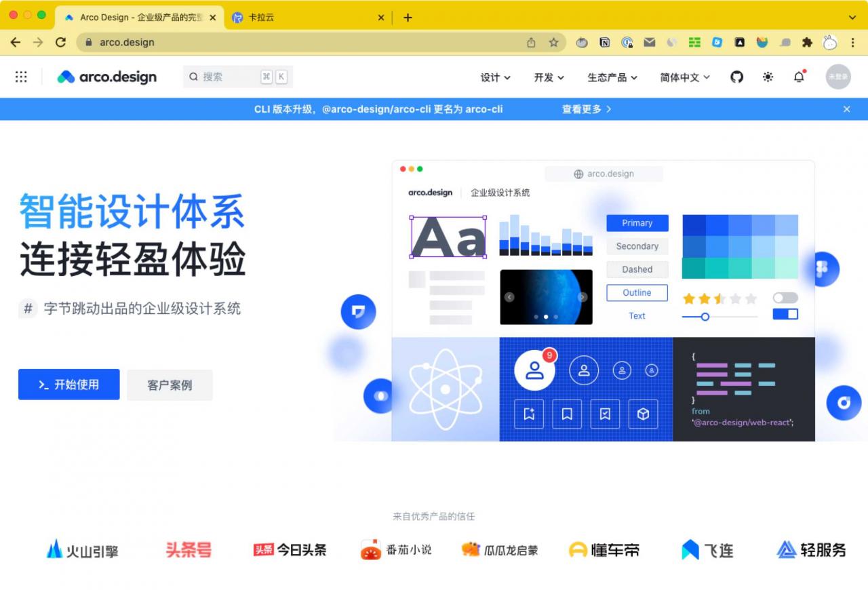Open the Notion extension icon
Screen dimensions: 868x590
click(x=604, y=42)
